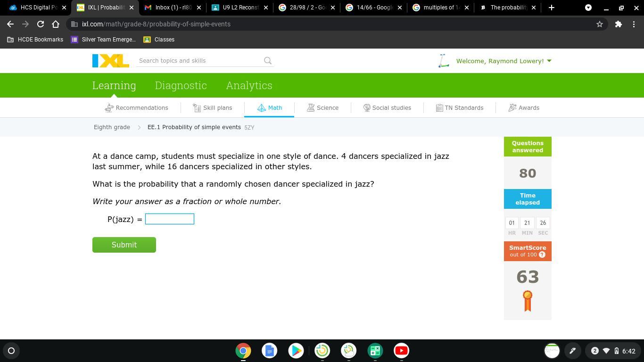Switch to the HCS Digital tab

coord(38,8)
